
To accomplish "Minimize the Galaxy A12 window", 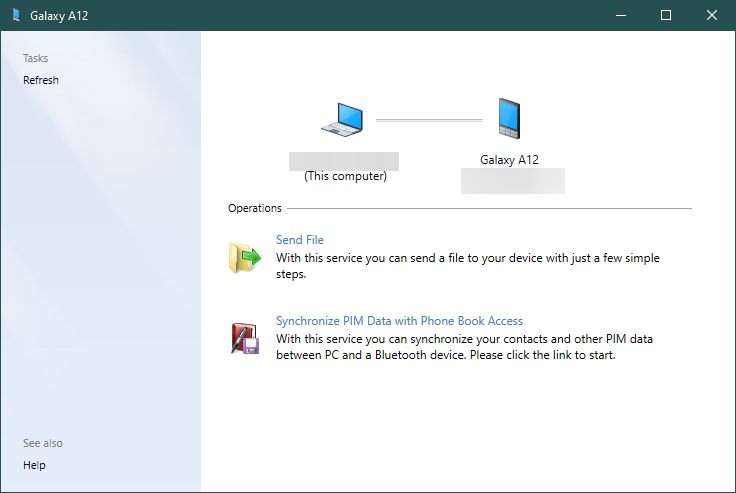I will pos(621,15).
